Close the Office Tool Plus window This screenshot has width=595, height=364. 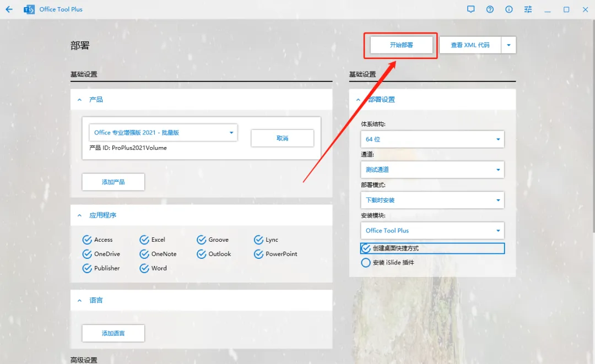(585, 9)
